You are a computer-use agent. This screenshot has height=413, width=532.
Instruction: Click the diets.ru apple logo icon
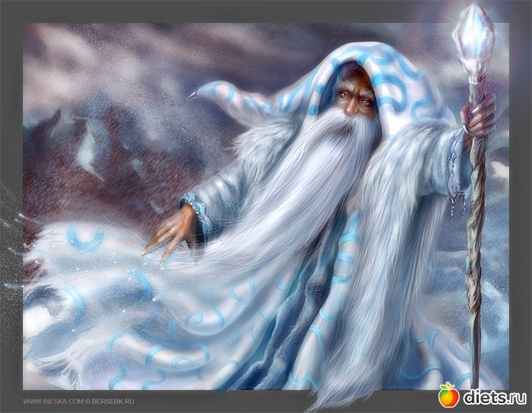point(449,395)
